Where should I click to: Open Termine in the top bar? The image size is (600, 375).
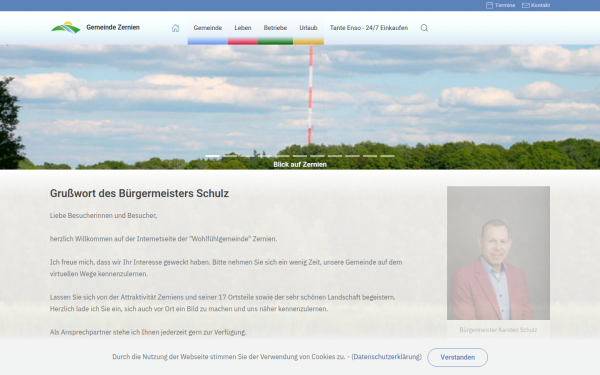(x=501, y=5)
